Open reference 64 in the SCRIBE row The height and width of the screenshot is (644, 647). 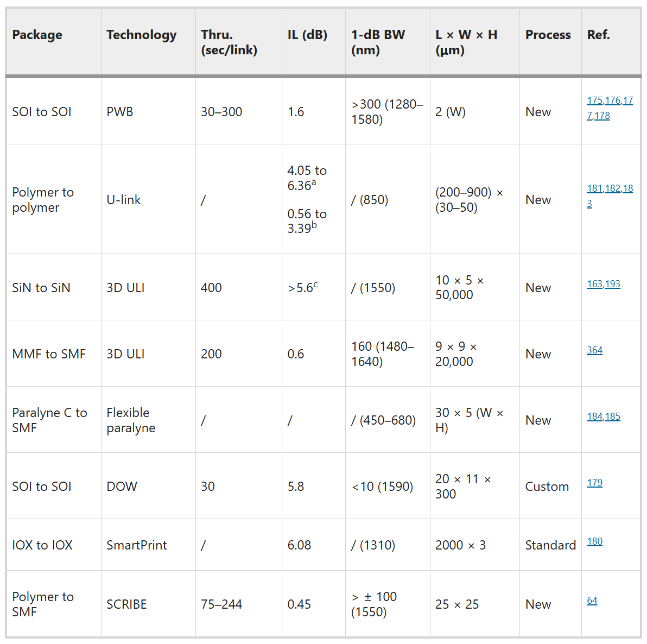tap(592, 601)
